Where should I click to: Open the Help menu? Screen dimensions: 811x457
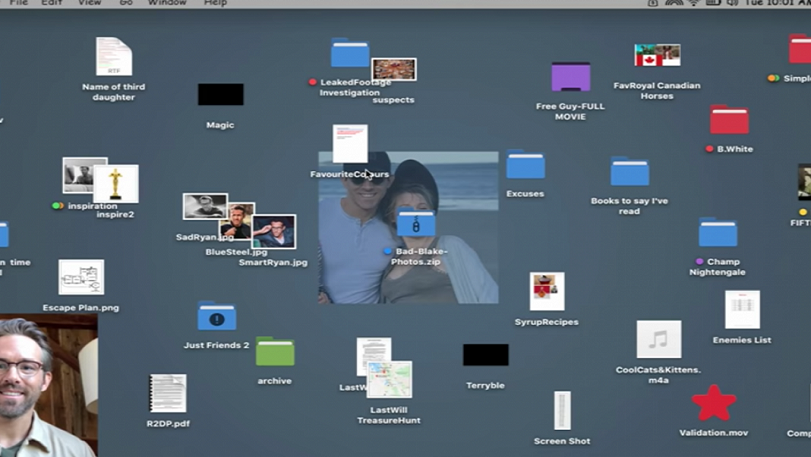tap(215, 3)
